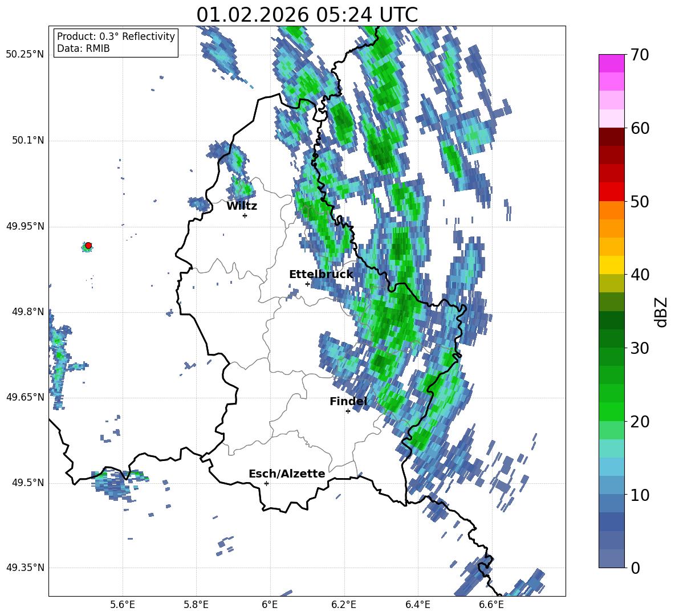Click the 50 tick on colorbar
The width and height of the screenshot is (675, 616).
[640, 202]
